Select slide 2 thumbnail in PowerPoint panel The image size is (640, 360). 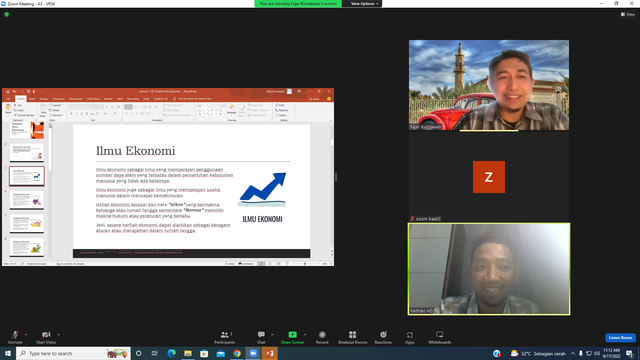pyautogui.click(x=27, y=153)
